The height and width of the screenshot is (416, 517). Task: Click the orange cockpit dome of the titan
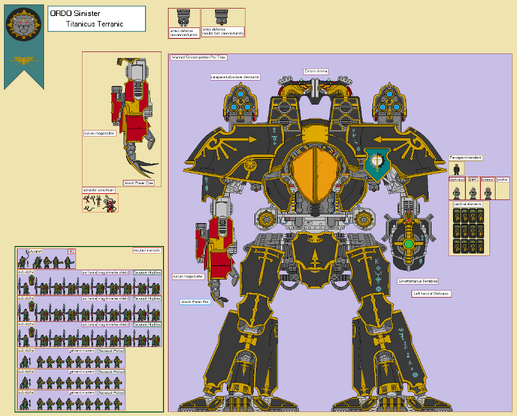coord(315,174)
